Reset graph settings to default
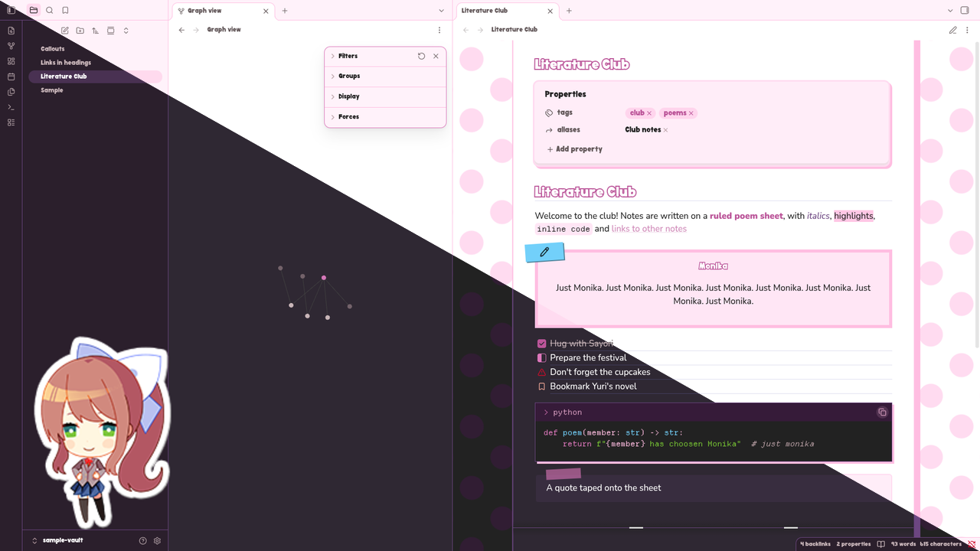Screen dimensions: 980x551 coord(421,56)
